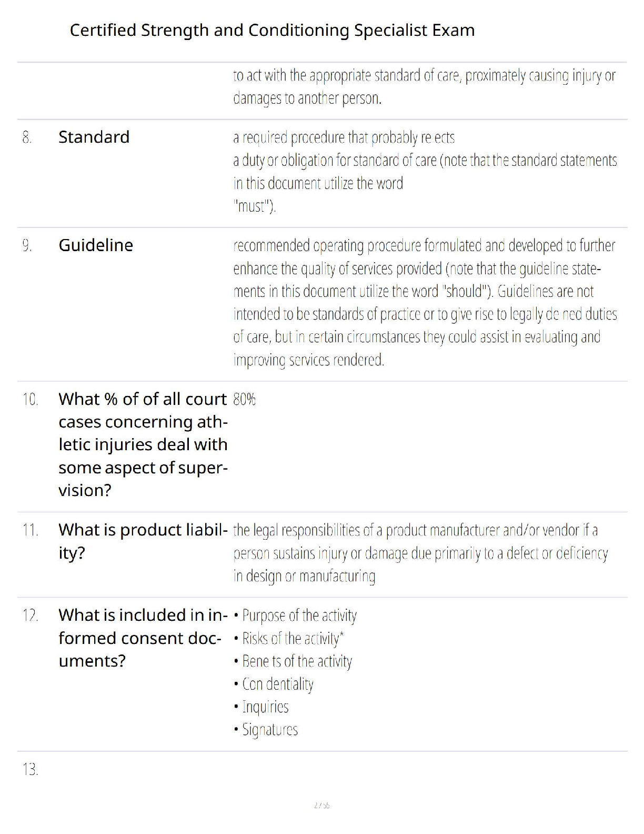Click the 'Inquiries' bullet item
Image resolution: width=644 pixels, height=834 pixels.
pos(265,707)
